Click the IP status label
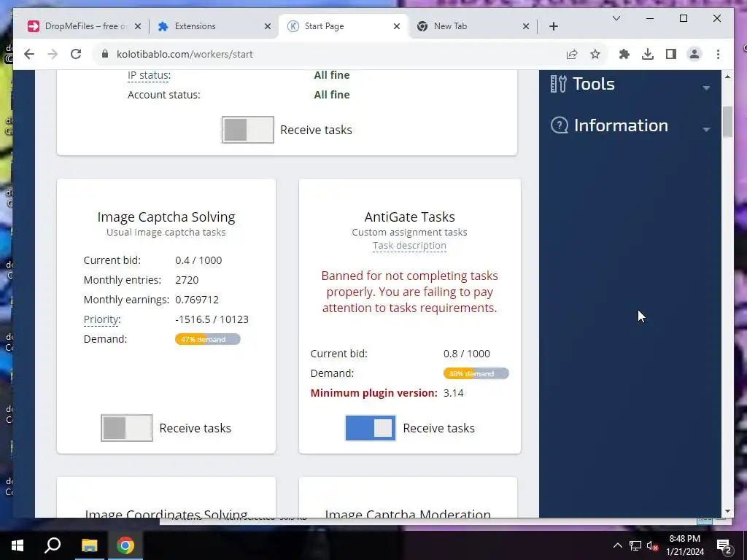This screenshot has height=560, width=747. (149, 75)
